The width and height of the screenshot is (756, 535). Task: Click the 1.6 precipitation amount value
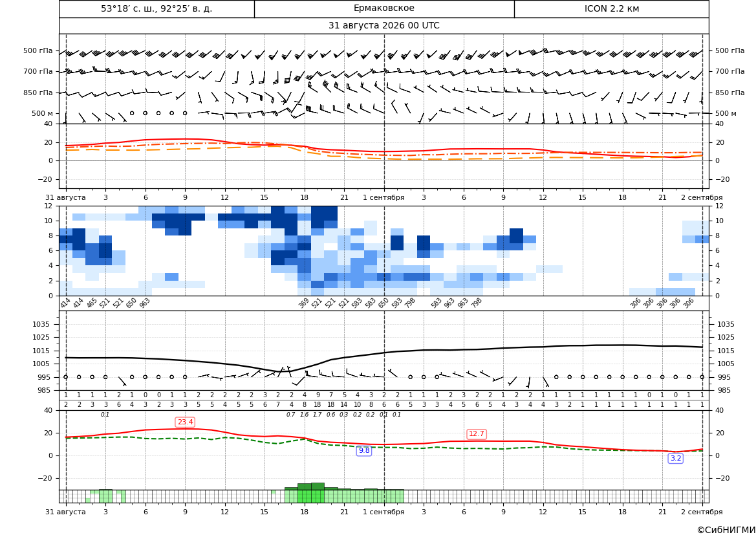[x=304, y=415]
